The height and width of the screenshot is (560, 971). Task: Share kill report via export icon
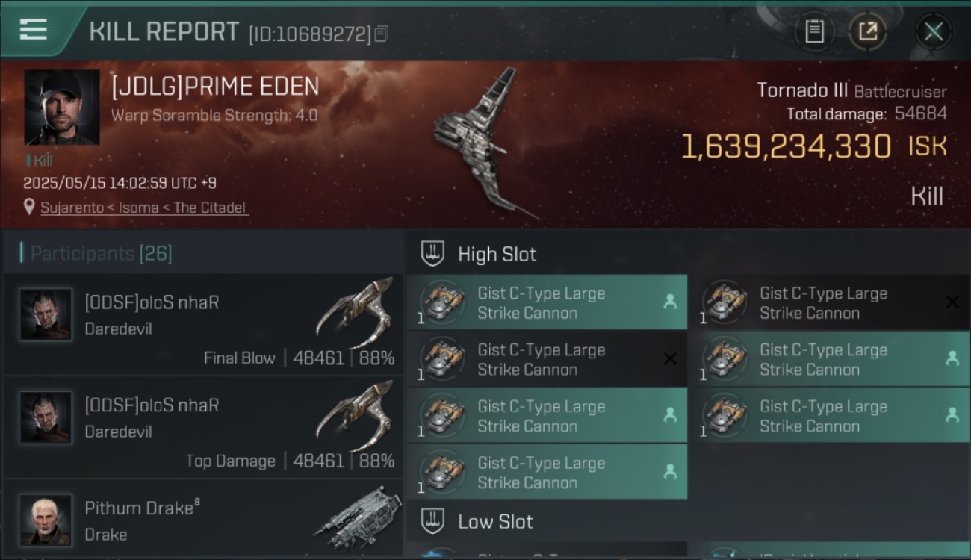point(867,31)
